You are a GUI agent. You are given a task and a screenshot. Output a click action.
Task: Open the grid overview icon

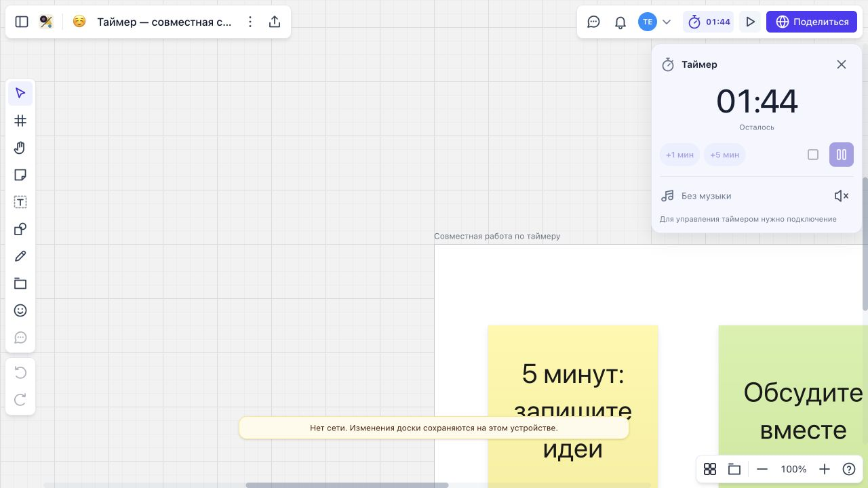coord(710,469)
